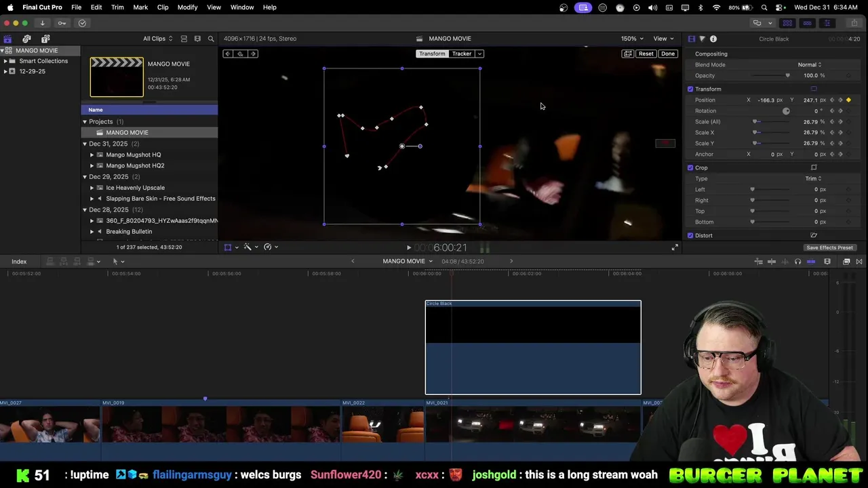
Task: Open the Info inspector tab
Action: click(713, 39)
